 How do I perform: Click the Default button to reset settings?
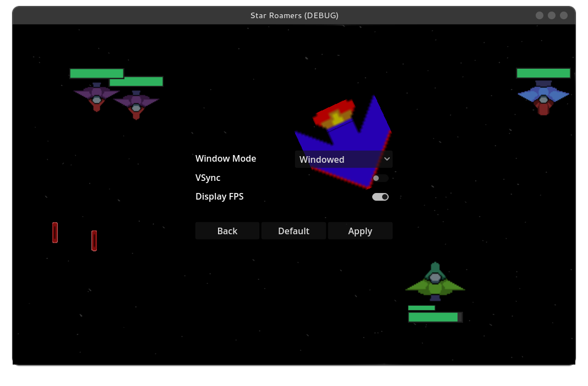[x=293, y=231]
